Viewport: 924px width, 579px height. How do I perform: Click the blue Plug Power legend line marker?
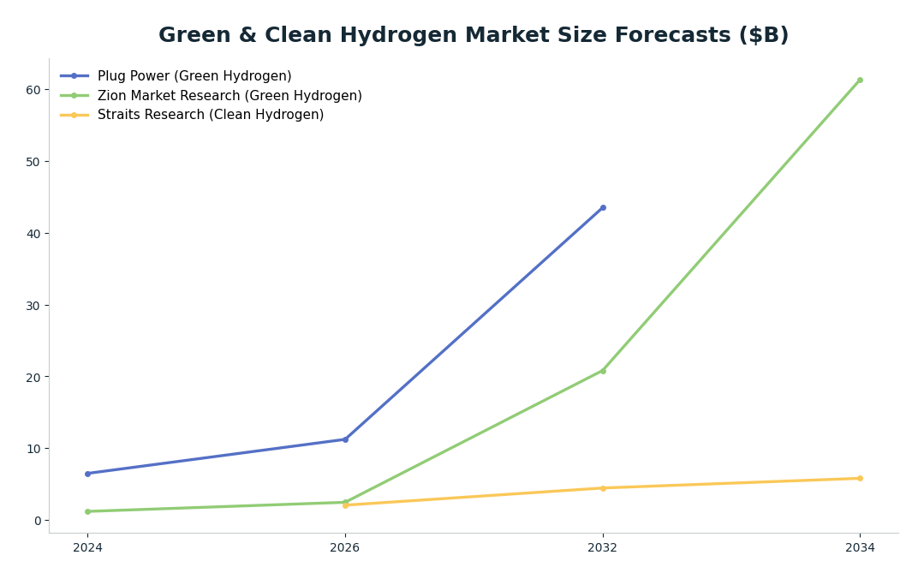(75, 76)
